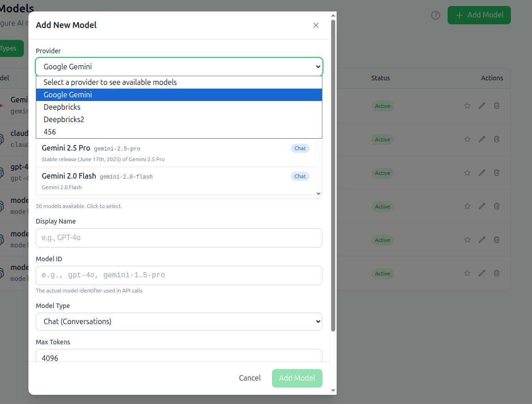Click the Actions column header
The image size is (532, 404).
click(492, 78)
